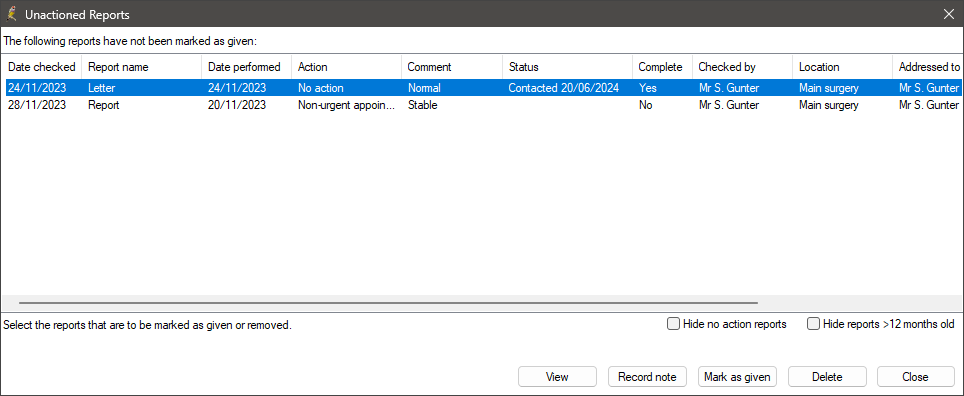
Task: Select the Report row dated 28/11/2023
Action: click(x=482, y=105)
